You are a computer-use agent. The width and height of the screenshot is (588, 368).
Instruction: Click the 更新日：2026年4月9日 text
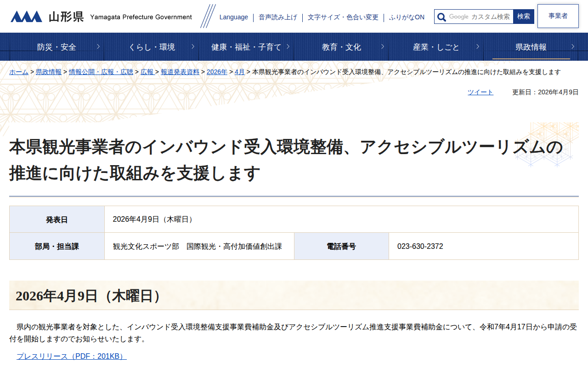[x=545, y=92]
